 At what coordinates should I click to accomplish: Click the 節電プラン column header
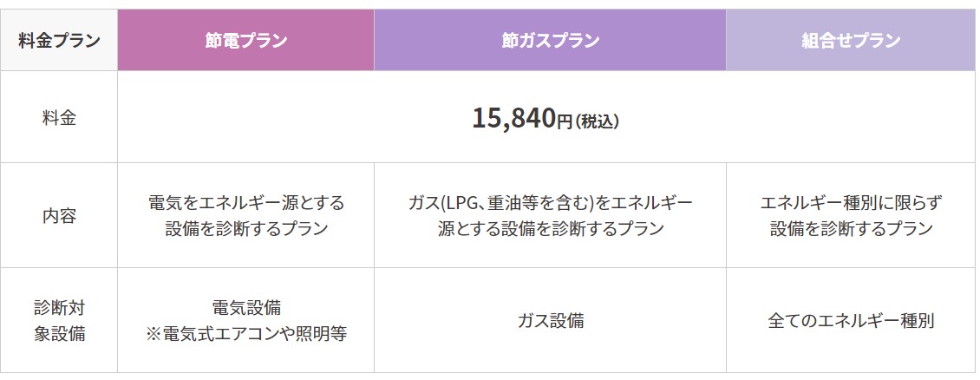tap(246, 41)
